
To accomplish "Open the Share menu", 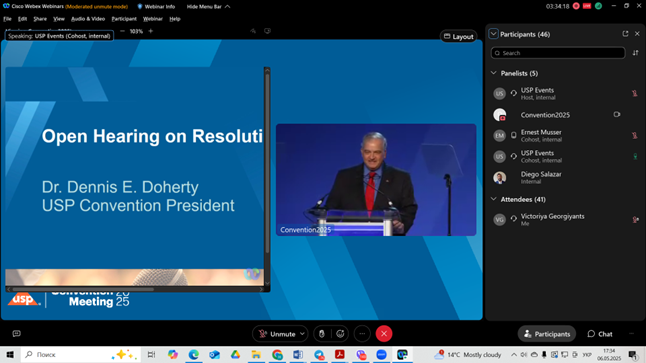I will (x=40, y=19).
